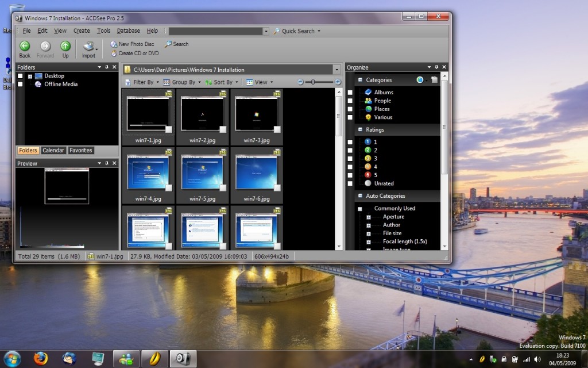
Task: Click the Various category icon
Action: 368,117
